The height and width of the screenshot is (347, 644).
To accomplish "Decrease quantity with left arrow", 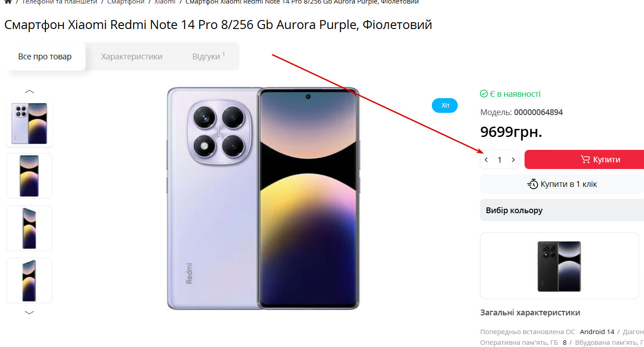I will 486,160.
